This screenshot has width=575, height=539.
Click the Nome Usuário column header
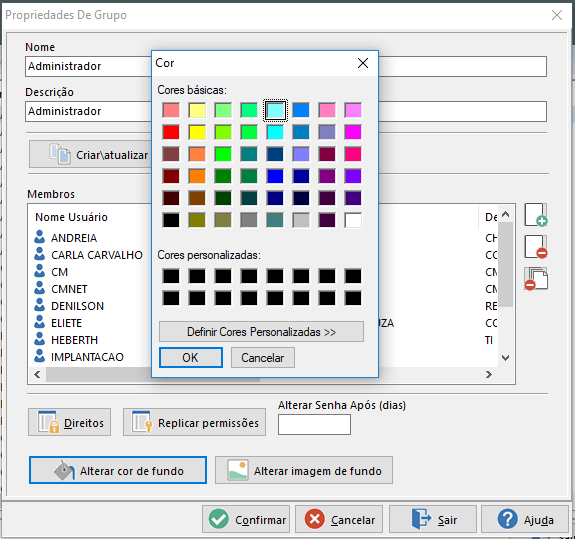coord(72,217)
